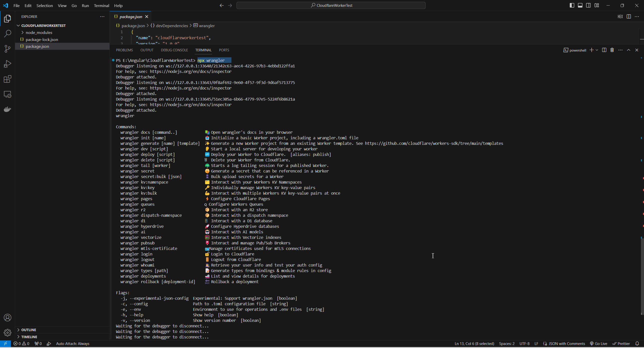Open the Terminal menu
The image size is (644, 348).
pos(101,6)
